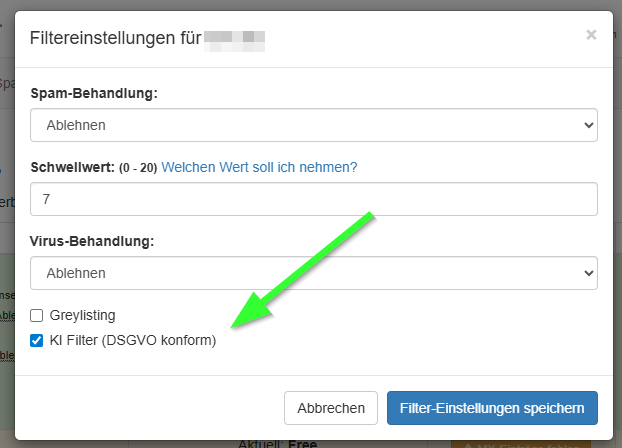
Task: Click the Spam-Behandlung field label
Action: point(94,93)
